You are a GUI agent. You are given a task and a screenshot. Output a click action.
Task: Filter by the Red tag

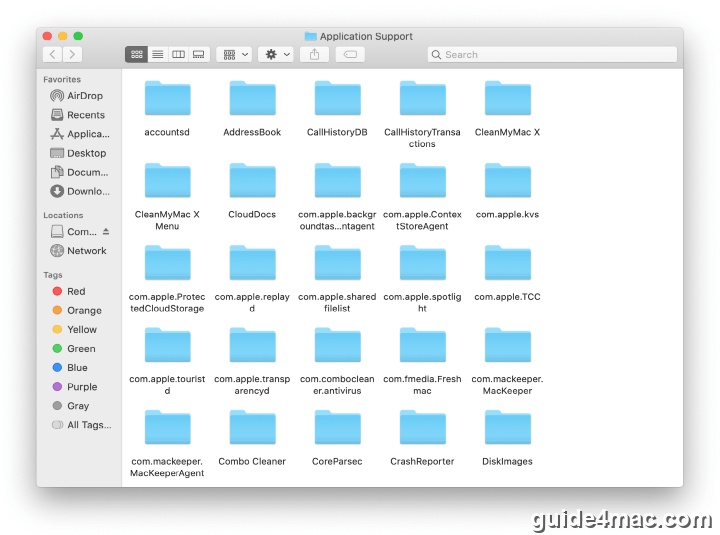click(x=69, y=291)
